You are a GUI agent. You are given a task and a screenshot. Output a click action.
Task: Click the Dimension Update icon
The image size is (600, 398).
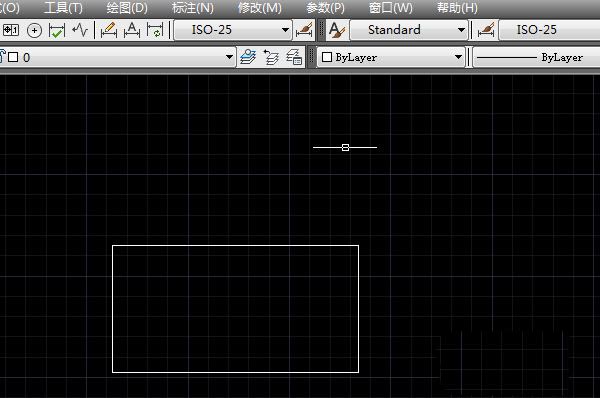(x=155, y=30)
